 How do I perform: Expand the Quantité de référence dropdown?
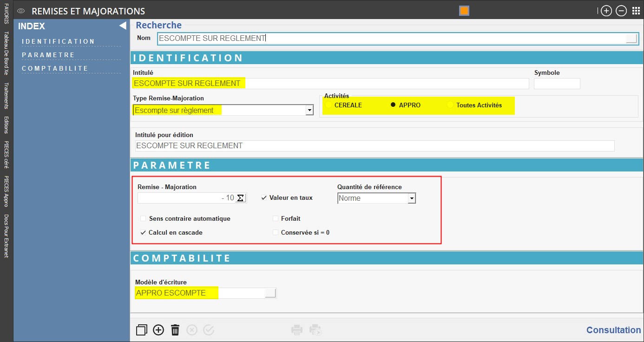click(x=411, y=198)
